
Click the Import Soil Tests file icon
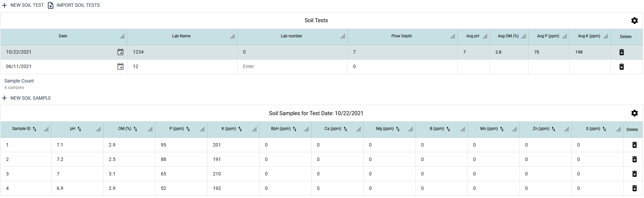pos(50,5)
